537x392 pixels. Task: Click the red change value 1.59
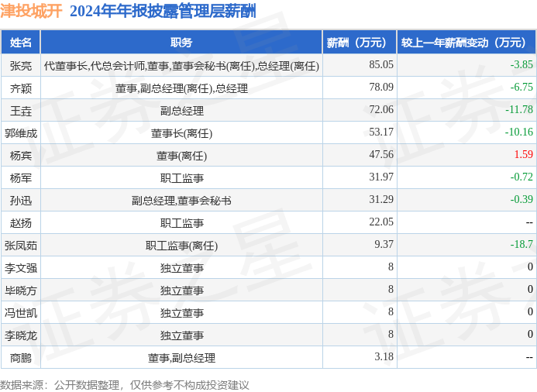tap(524, 154)
